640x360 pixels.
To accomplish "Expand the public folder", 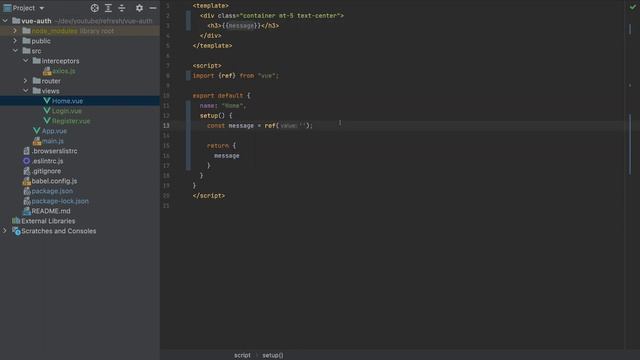I will (15, 41).
